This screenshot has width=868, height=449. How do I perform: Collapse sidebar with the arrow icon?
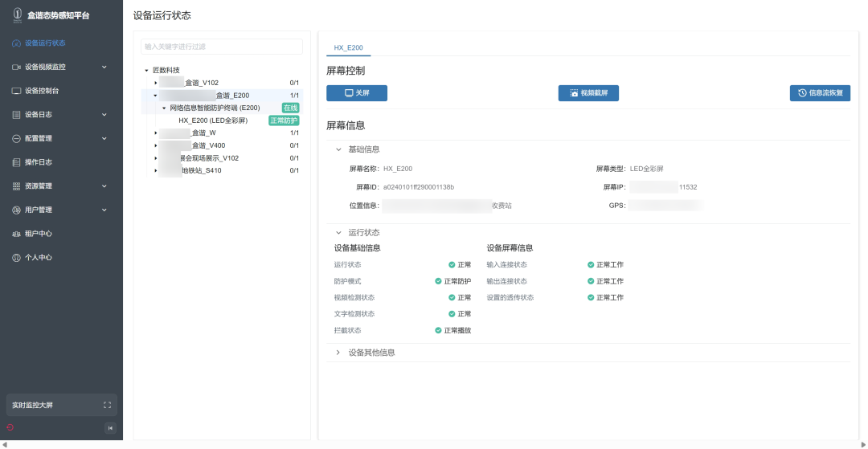(x=110, y=427)
